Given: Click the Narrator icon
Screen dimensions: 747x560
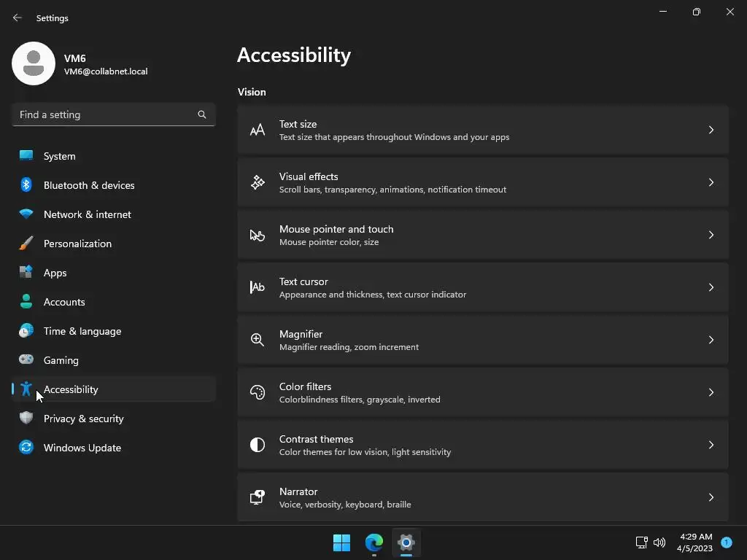Looking at the screenshot, I should point(258,497).
